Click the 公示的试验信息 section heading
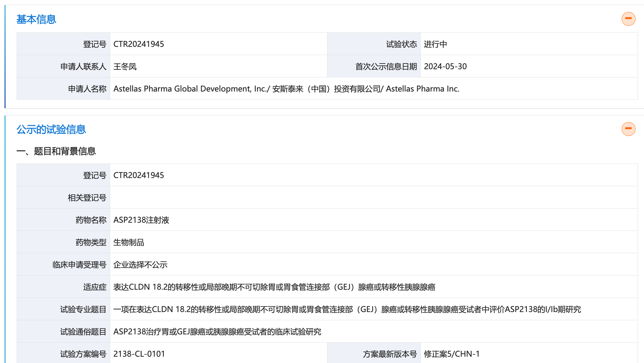 (x=51, y=130)
